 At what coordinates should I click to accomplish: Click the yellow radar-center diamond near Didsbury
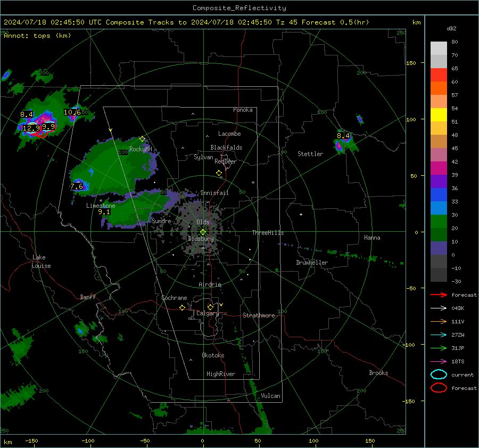[203, 232]
